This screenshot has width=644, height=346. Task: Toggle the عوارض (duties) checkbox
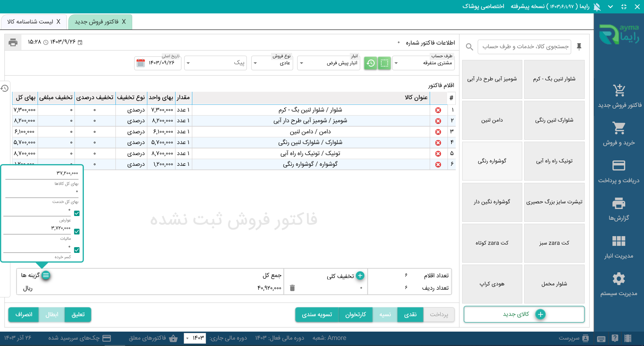click(x=77, y=213)
